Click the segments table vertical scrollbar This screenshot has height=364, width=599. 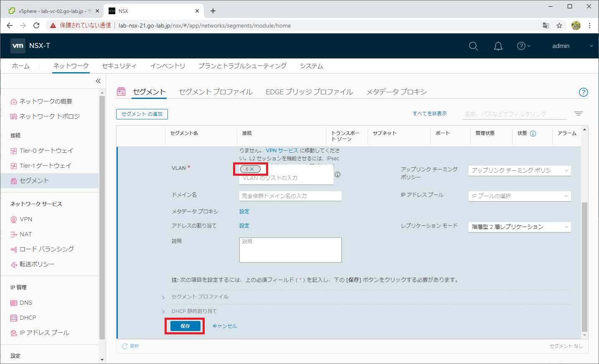pos(584,267)
